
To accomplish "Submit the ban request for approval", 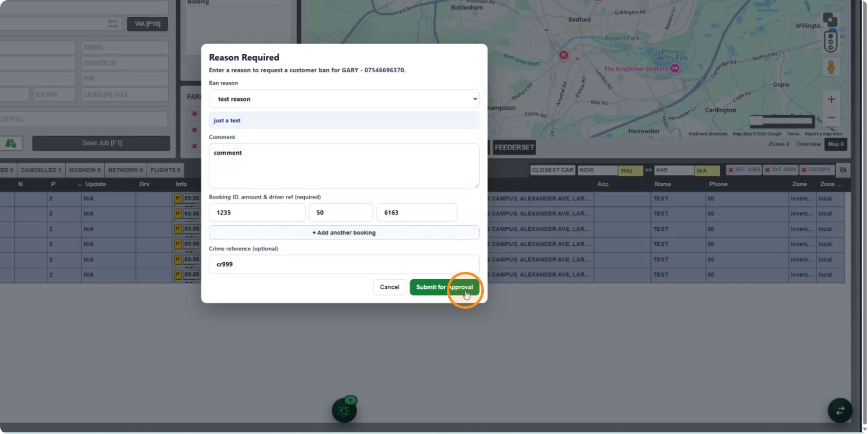I will (444, 287).
